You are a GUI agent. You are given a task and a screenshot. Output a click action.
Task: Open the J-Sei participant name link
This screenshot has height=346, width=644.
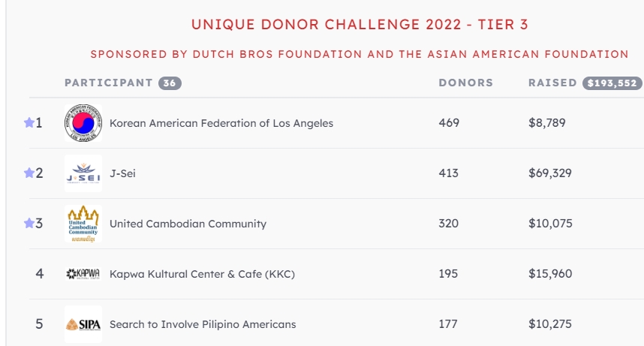coord(122,173)
